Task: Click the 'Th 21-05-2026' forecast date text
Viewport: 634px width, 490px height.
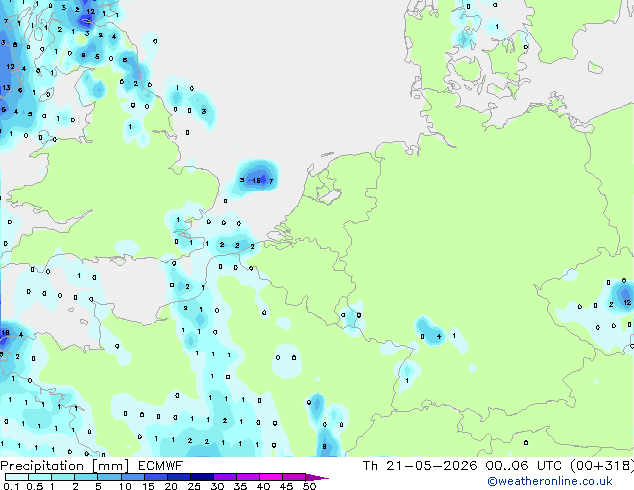Action: 420,466
